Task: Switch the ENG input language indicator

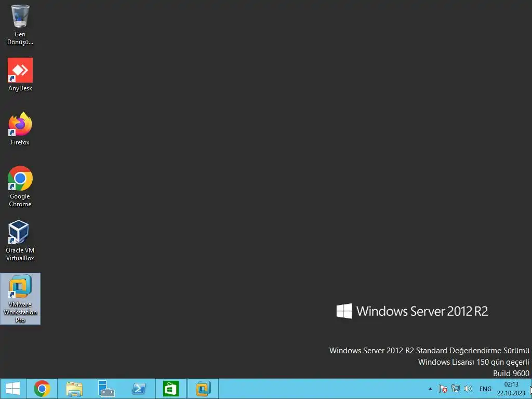Action: 485,389
